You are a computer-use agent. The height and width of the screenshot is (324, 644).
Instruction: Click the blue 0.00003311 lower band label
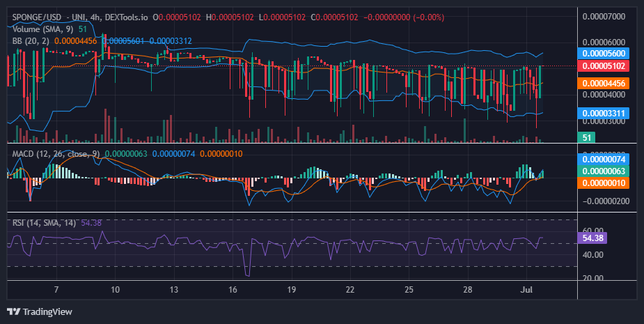tap(603, 113)
